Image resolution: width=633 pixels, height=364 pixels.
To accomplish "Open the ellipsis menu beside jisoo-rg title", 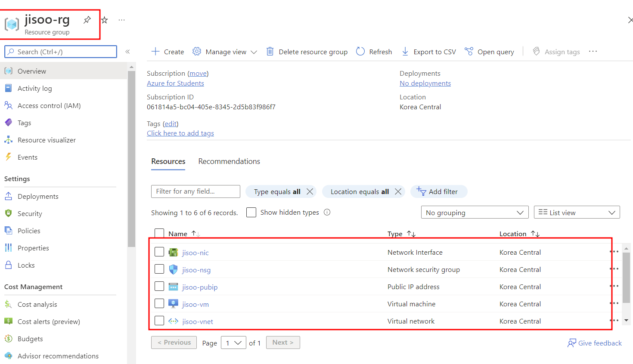I will coord(122,20).
